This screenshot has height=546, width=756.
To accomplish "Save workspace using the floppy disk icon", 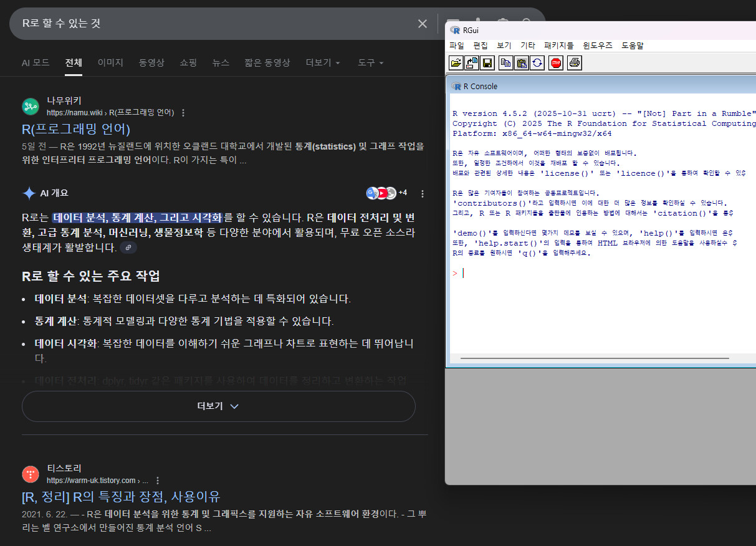I will 487,63.
